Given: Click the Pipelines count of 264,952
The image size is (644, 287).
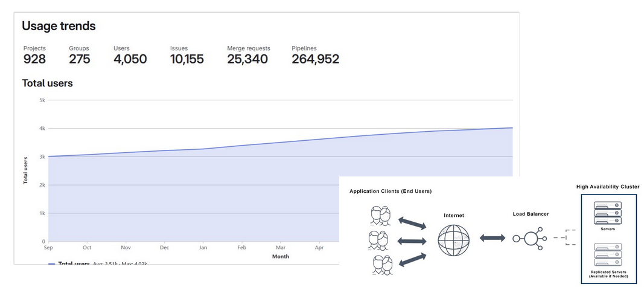Looking at the screenshot, I should [x=315, y=59].
